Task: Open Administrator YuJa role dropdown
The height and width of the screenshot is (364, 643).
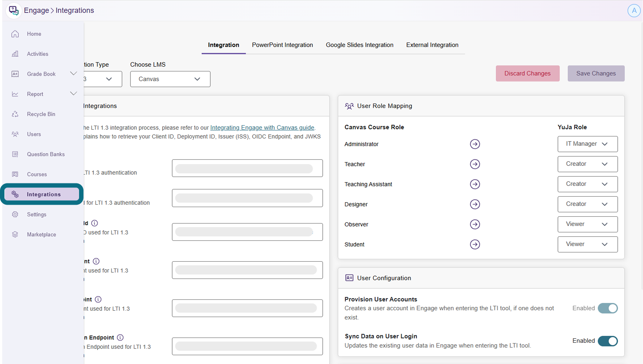Action: pyautogui.click(x=588, y=144)
